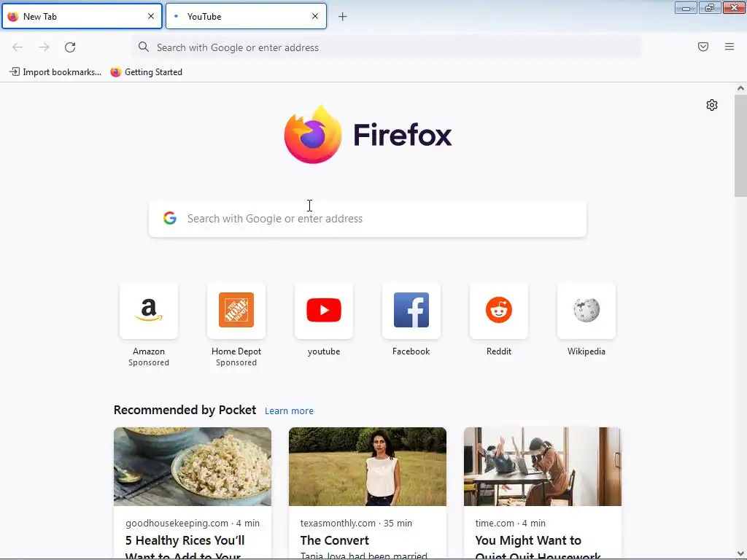Close the YouTube tab
This screenshot has width=747, height=560.
click(315, 16)
